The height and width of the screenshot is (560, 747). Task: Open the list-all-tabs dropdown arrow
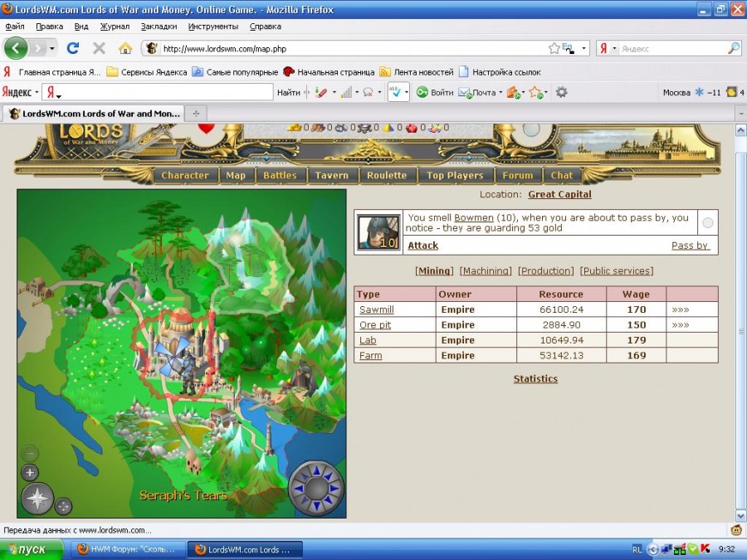741,114
